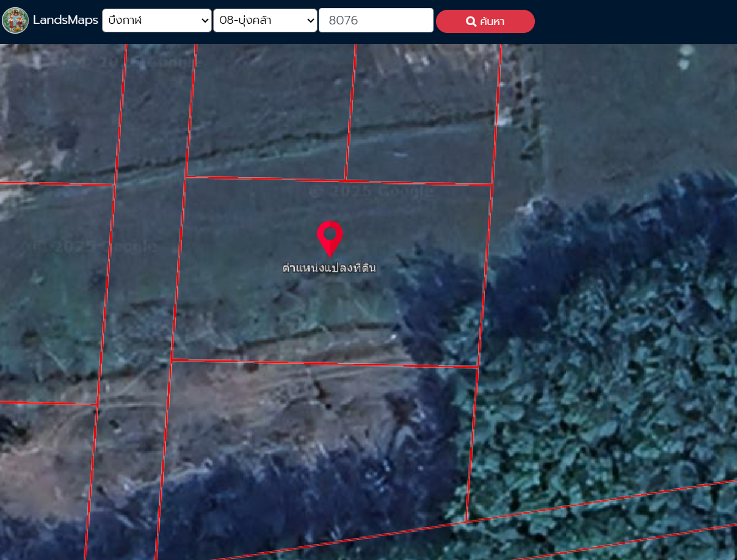737x560 pixels.
Task: Click the red ค้นหา button label
Action: (492, 22)
